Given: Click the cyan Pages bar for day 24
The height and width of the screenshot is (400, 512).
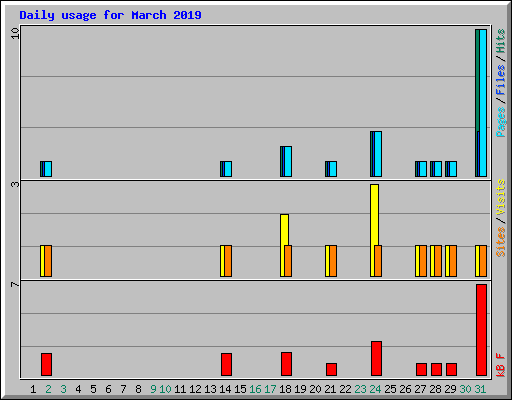Looking at the screenshot, I should (x=378, y=154).
